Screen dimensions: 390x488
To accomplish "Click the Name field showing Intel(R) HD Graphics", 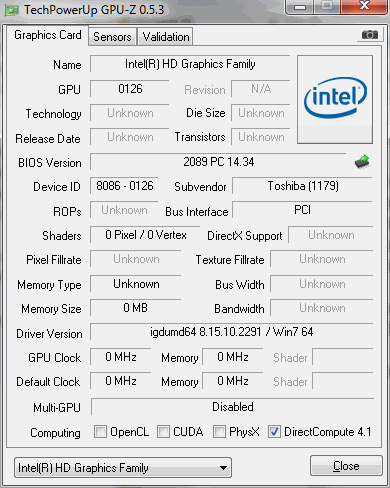I will [190, 64].
